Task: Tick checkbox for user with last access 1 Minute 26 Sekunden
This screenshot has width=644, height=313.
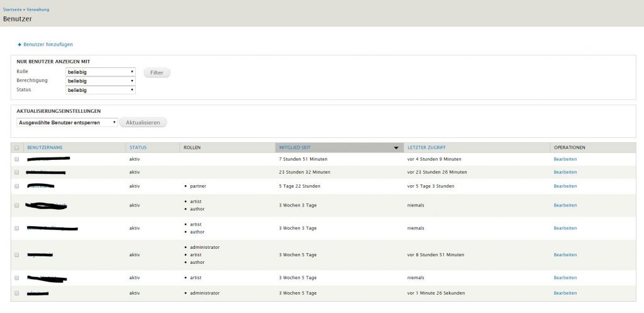Action: coord(17,293)
